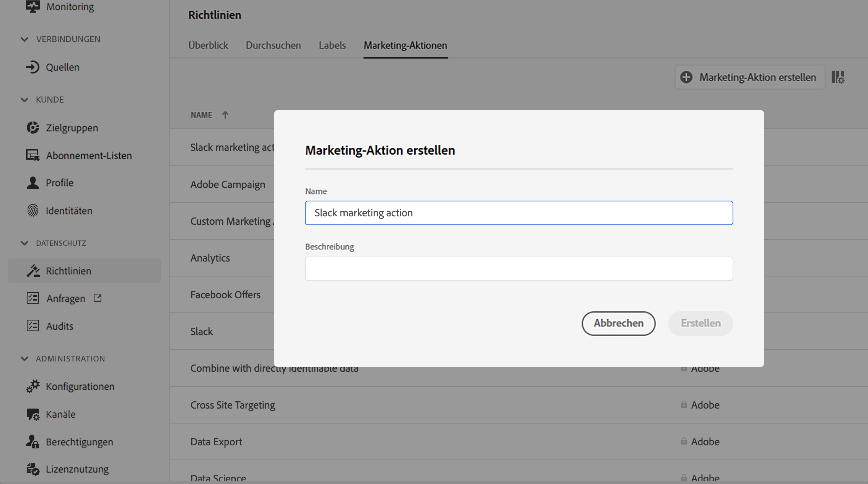This screenshot has height=484, width=868.
Task: Open column settings icon next to create button
Action: point(838,77)
